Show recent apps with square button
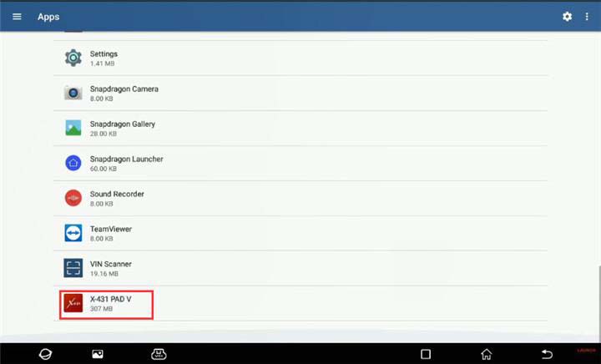The width and height of the screenshot is (601, 364). tap(426, 354)
